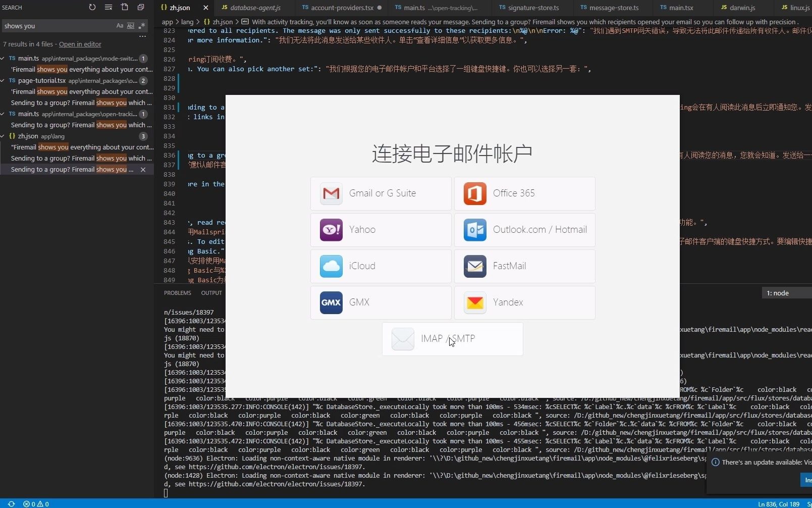Switch to signature-store.ts editor tab
Viewport: 812px width, 508px height.
533,8
